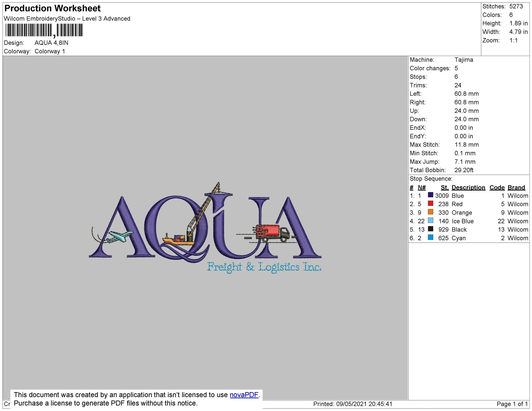Viewport: 532px width, 411px height.
Task: Click the Description column header
Action: 468,187
